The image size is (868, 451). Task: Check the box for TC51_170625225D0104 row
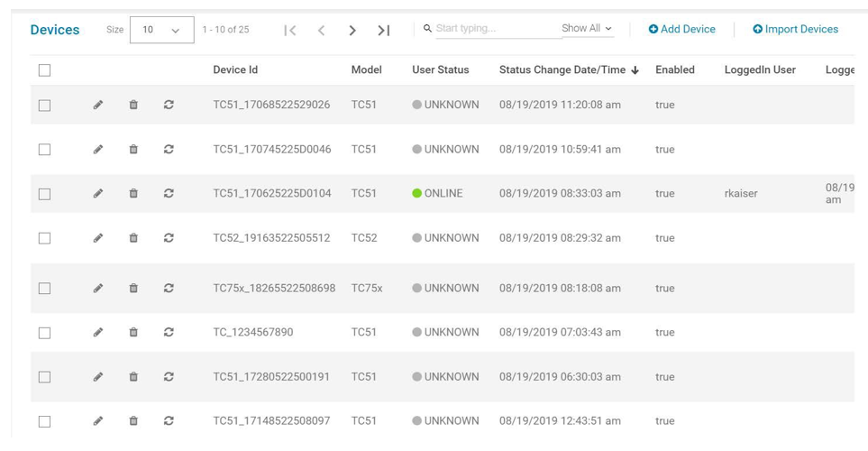pos(44,194)
